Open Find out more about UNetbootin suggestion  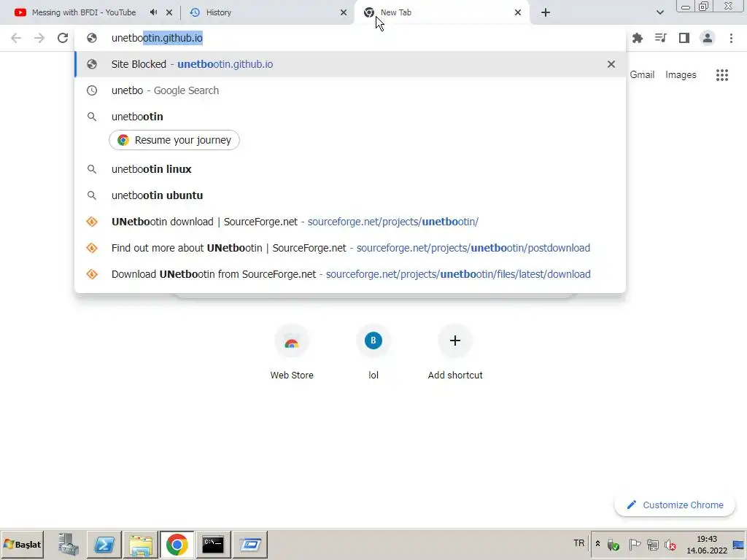[349, 248]
